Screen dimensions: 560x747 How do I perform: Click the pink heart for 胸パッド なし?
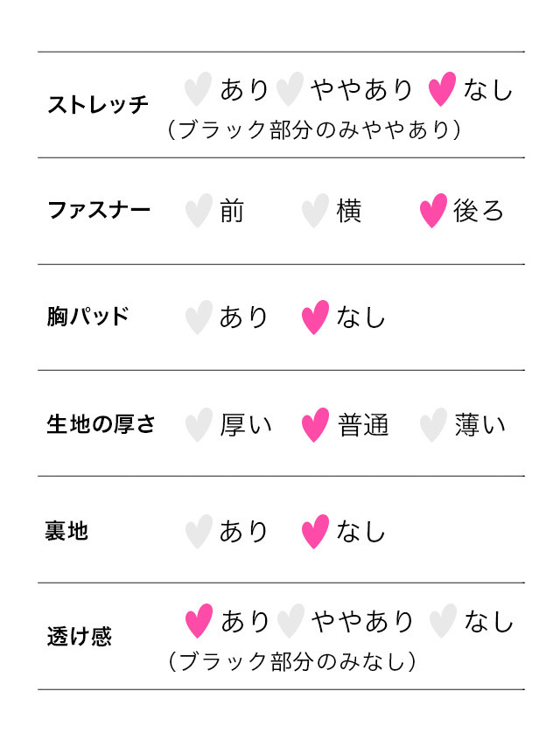[x=315, y=318]
